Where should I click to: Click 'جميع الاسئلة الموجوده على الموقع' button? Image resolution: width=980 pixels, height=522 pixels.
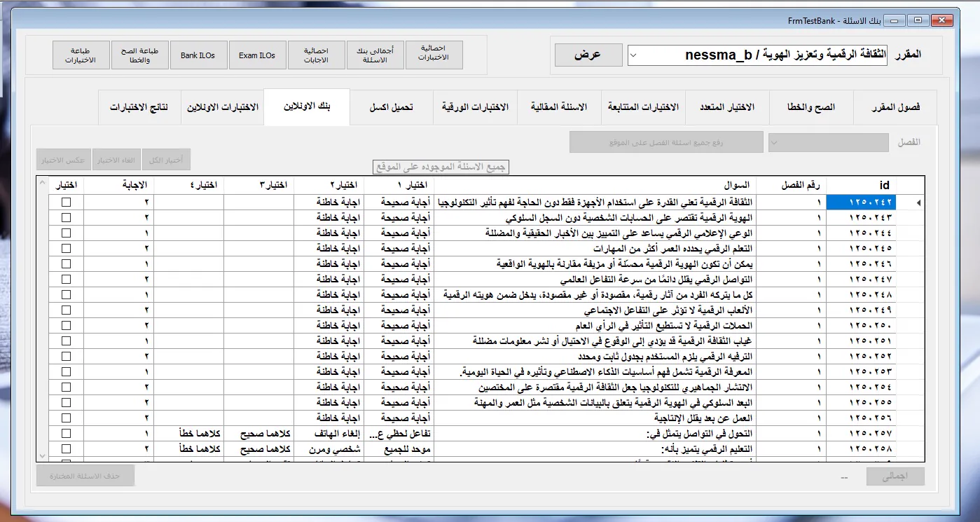[441, 167]
